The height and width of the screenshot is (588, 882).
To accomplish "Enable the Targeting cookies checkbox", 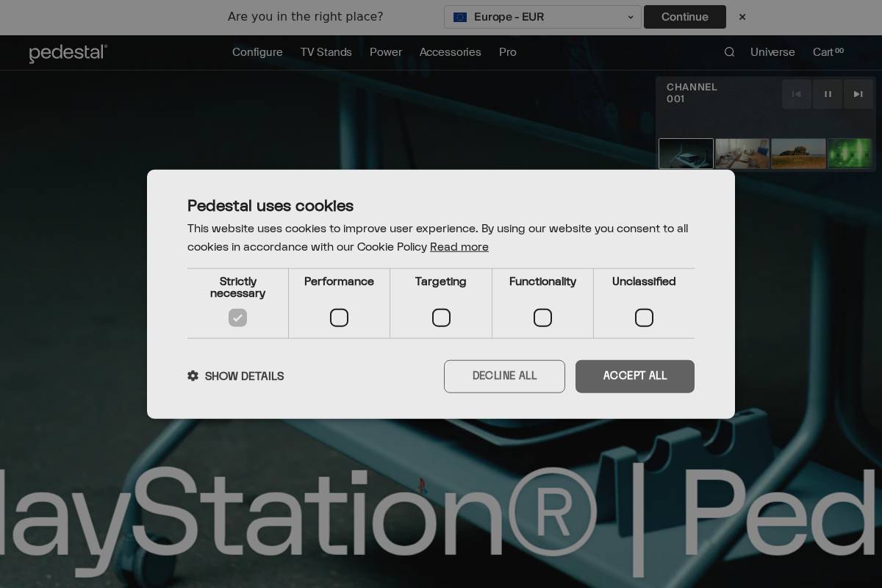I will pyautogui.click(x=441, y=318).
